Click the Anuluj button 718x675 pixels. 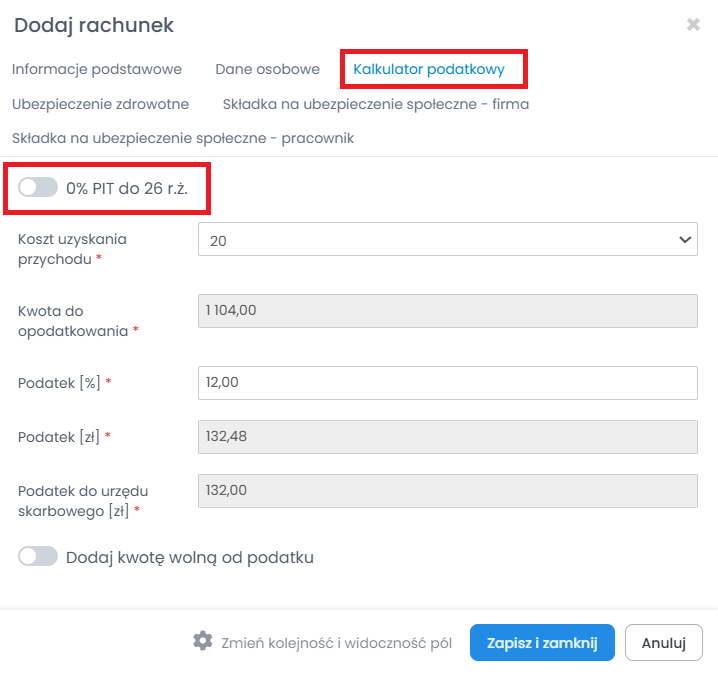coord(663,642)
